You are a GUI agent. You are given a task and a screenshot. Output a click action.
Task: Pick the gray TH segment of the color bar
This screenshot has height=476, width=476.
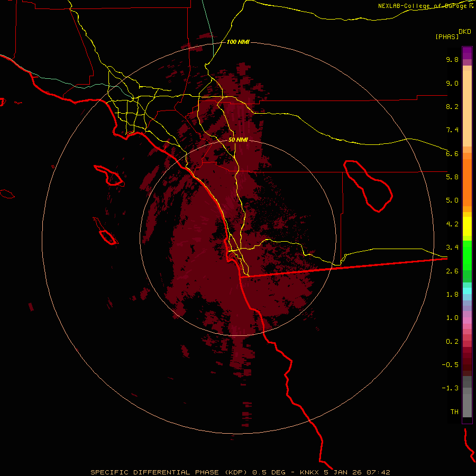[x=467, y=405]
